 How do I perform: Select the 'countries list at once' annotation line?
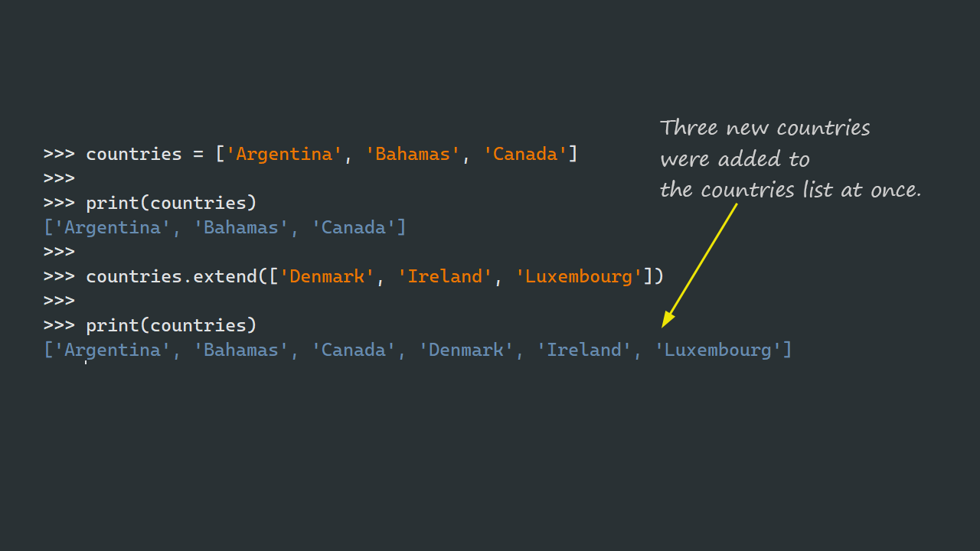pyautogui.click(x=791, y=189)
